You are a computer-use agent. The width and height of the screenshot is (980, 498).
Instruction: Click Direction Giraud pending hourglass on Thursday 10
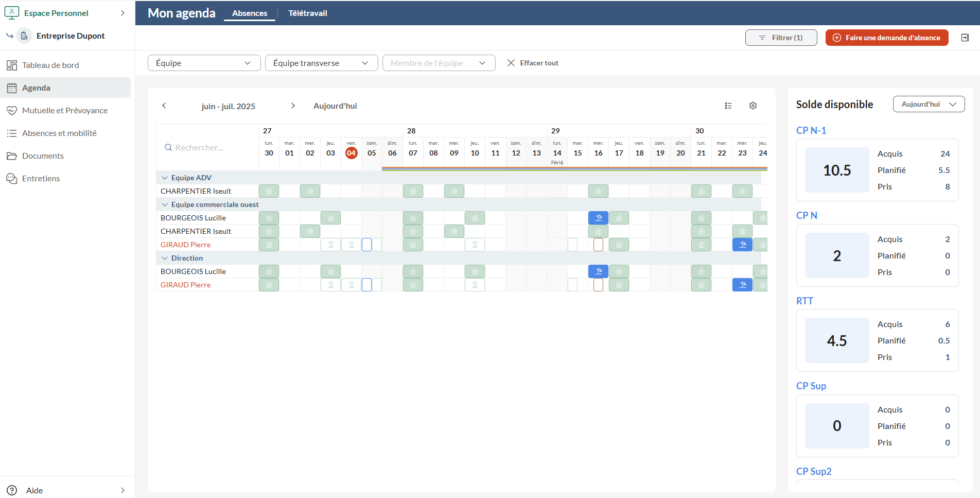click(475, 285)
